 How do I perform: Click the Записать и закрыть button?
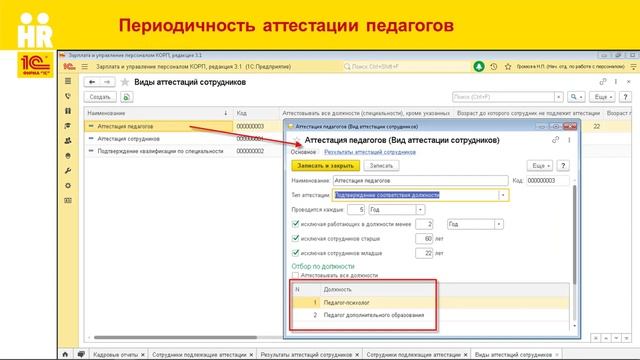325,166
